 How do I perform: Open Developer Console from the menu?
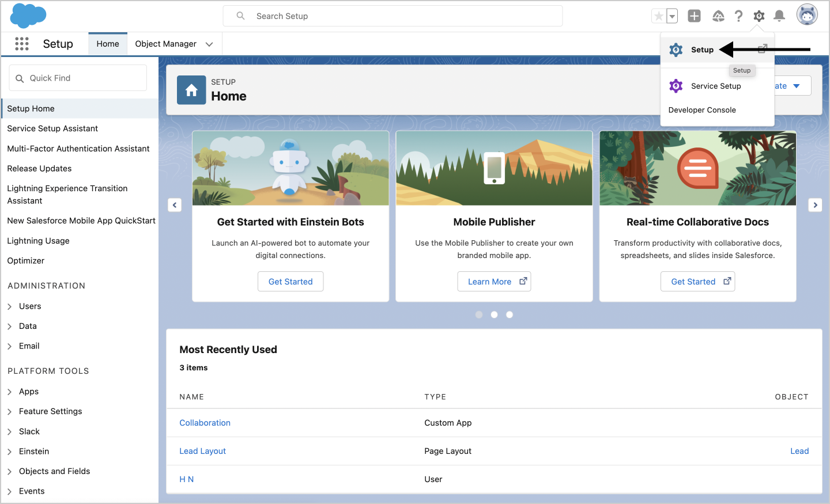(x=702, y=110)
